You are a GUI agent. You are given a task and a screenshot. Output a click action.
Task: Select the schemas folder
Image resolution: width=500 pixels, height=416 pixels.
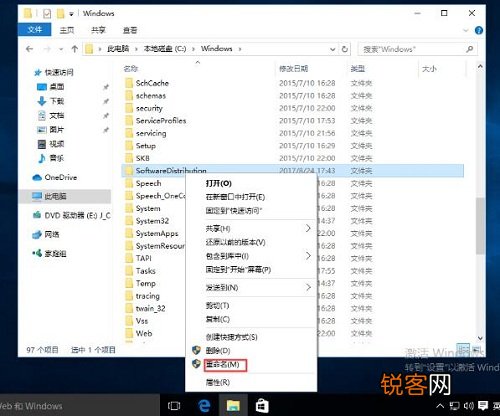click(x=151, y=96)
